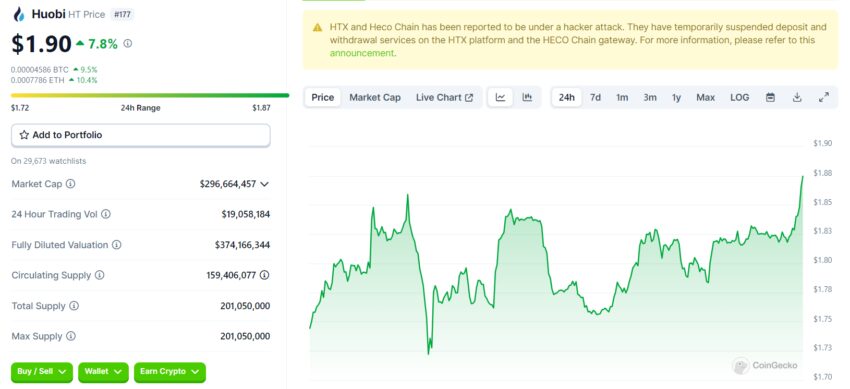Screen dimensions: 850x389
Task: Open the Buy / Sell dropdown
Action: [42, 372]
